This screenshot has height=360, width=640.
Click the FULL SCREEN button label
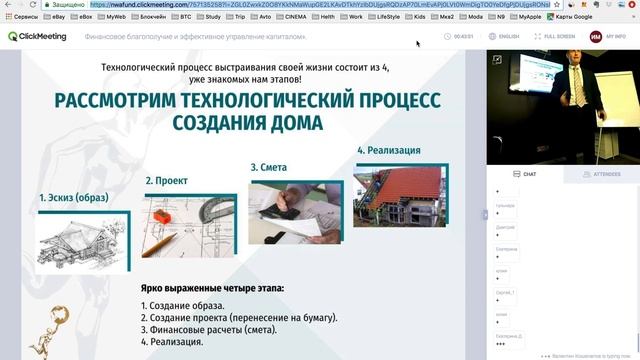(560, 36)
